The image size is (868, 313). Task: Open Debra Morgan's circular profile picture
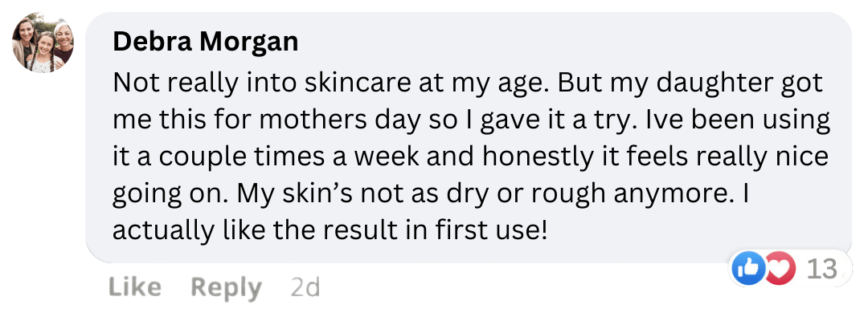pyautogui.click(x=43, y=43)
